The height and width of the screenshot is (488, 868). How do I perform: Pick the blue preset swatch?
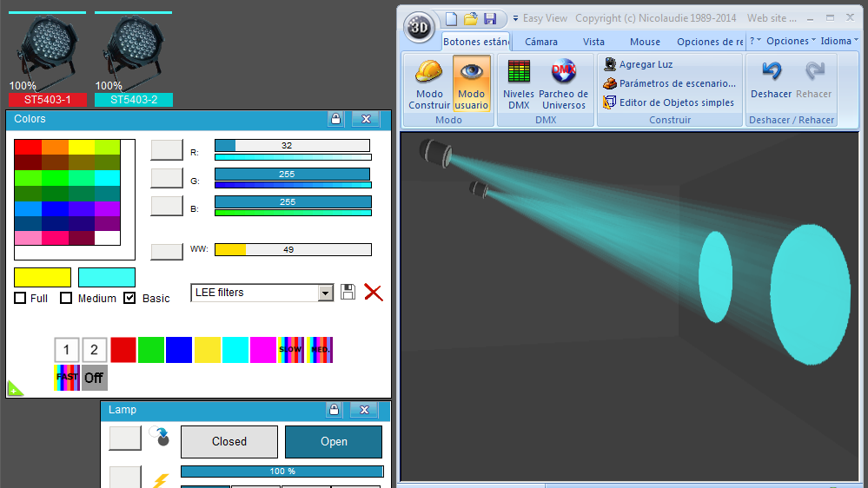(179, 350)
